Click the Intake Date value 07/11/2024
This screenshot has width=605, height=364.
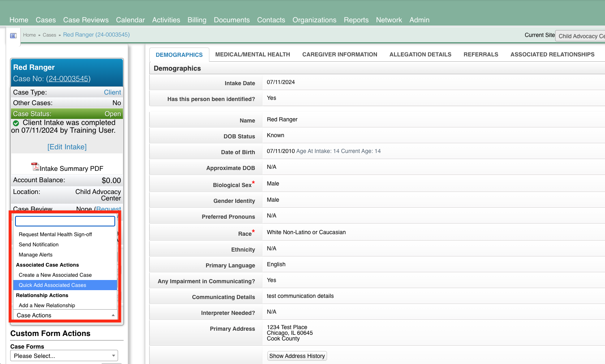tap(281, 82)
